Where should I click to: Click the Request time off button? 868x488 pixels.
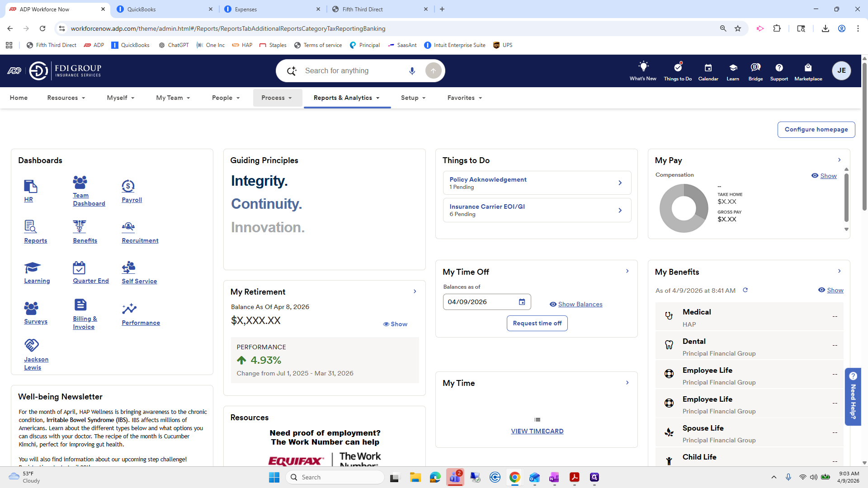pos(537,323)
